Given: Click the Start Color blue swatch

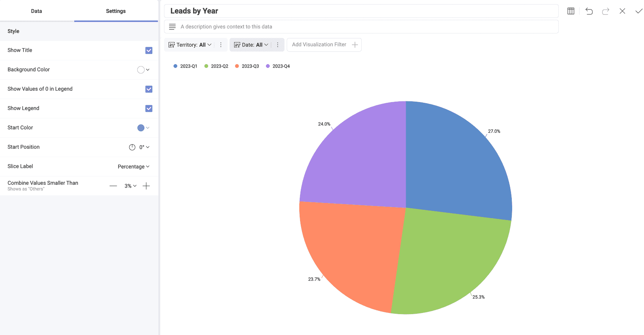Looking at the screenshot, I should 141,128.
